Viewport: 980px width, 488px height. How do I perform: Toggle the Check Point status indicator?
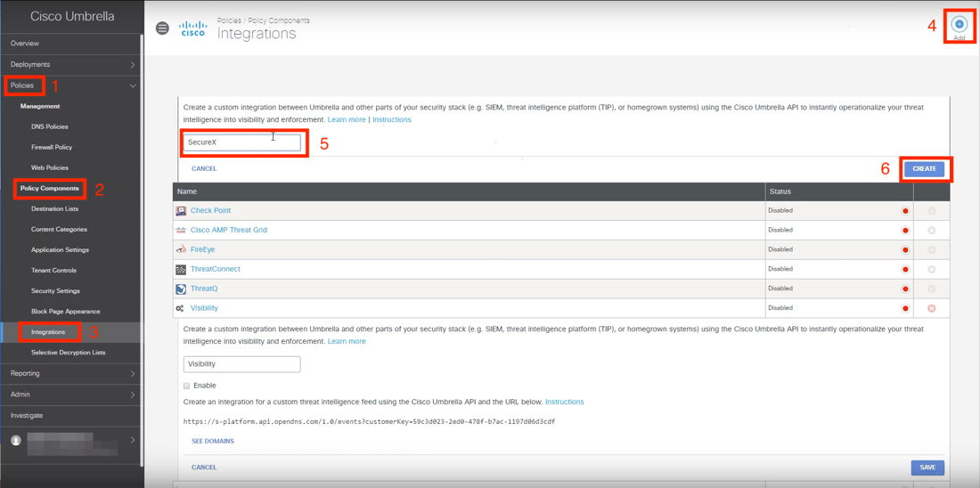(x=904, y=211)
